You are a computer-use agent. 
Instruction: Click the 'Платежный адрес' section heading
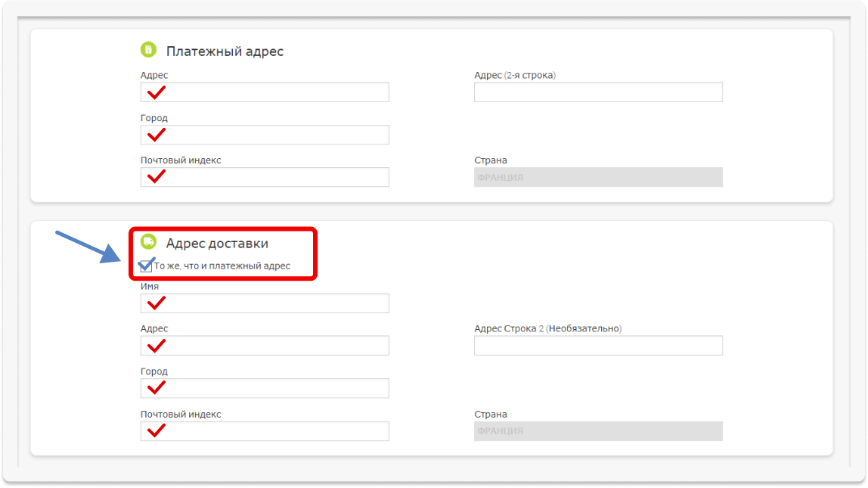coord(225,51)
